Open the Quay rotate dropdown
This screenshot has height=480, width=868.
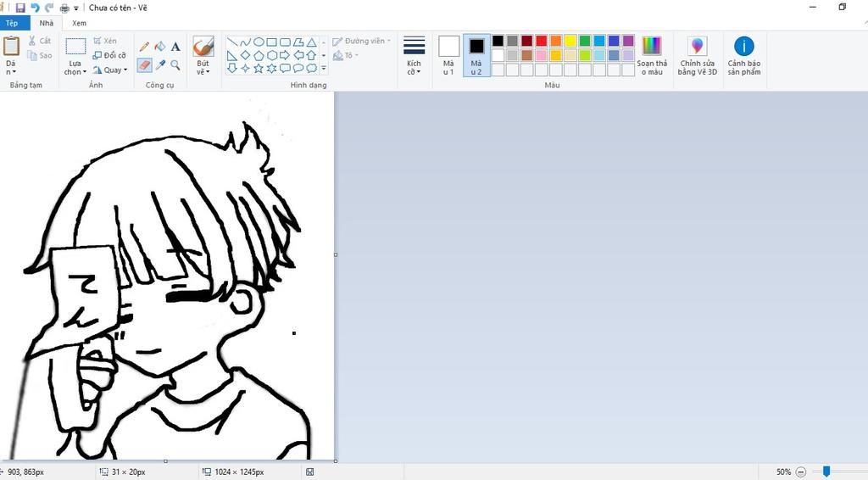[110, 70]
